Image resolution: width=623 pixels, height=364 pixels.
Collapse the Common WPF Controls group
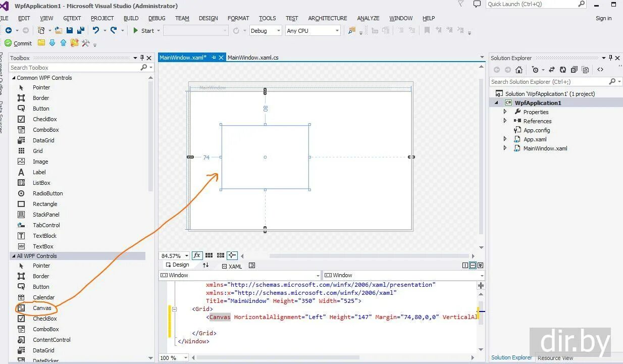point(13,78)
